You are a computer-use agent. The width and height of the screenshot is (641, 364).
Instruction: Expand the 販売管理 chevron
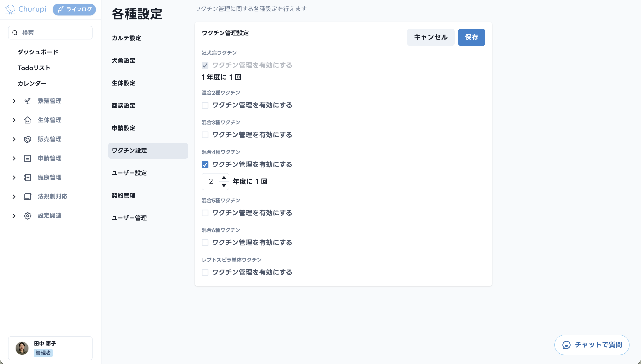click(x=14, y=139)
